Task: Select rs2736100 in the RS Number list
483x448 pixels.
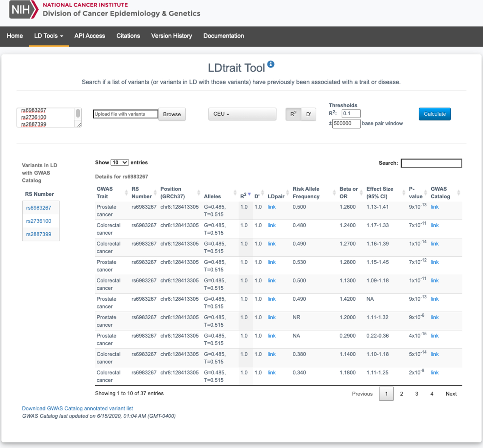Action: click(39, 221)
